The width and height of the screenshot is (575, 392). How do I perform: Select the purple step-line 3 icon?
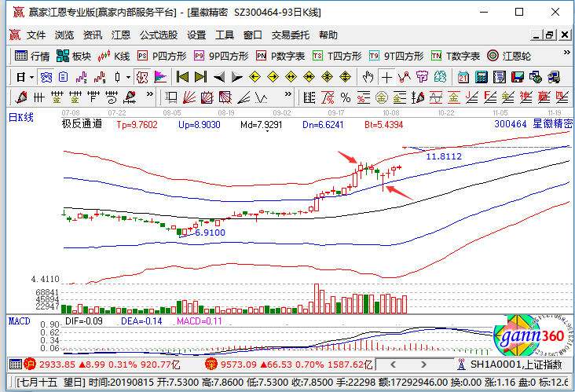[x=81, y=77]
